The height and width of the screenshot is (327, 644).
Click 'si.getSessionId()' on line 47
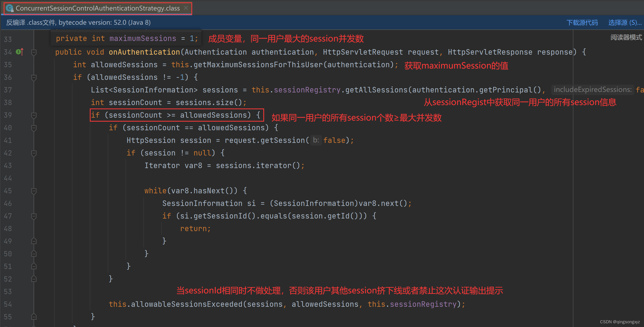pos(218,216)
